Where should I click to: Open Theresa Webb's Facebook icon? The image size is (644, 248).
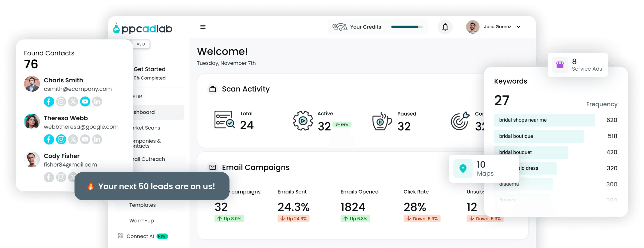pos(49,139)
